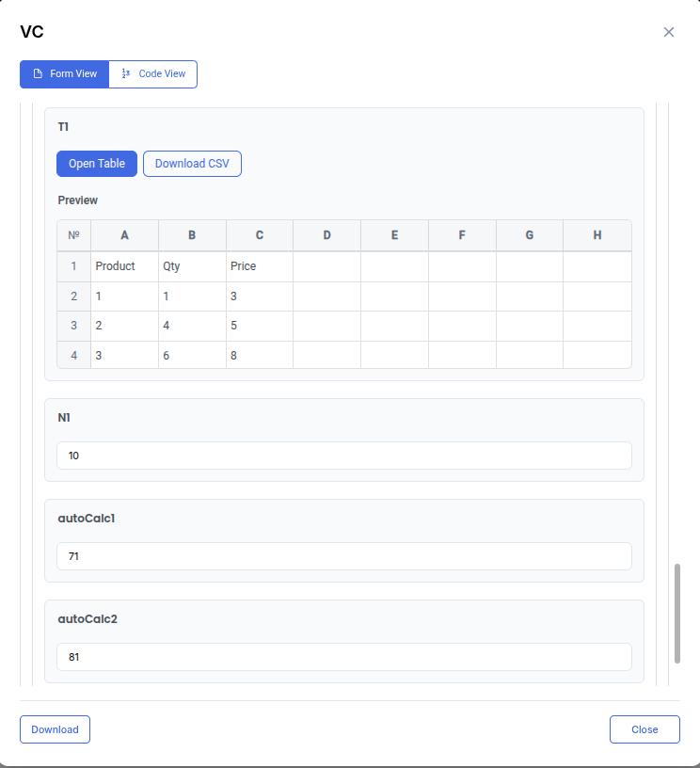Focus the N1 input field
This screenshot has height=768, width=700.
(x=343, y=456)
